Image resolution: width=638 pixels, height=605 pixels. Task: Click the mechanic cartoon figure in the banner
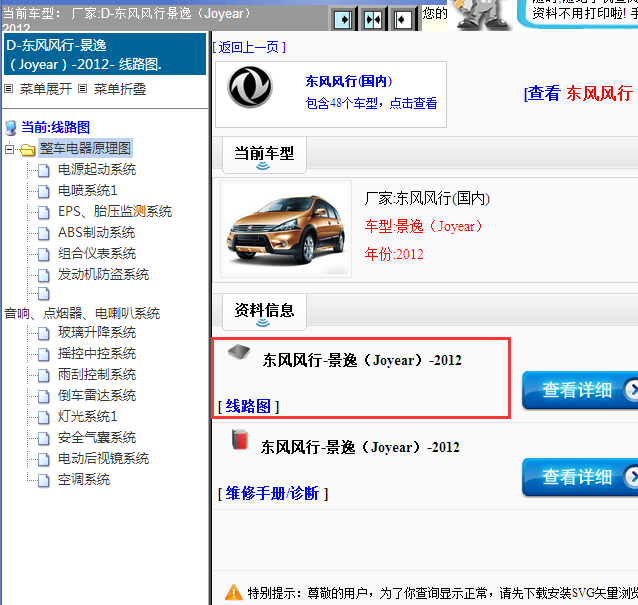coord(482,15)
